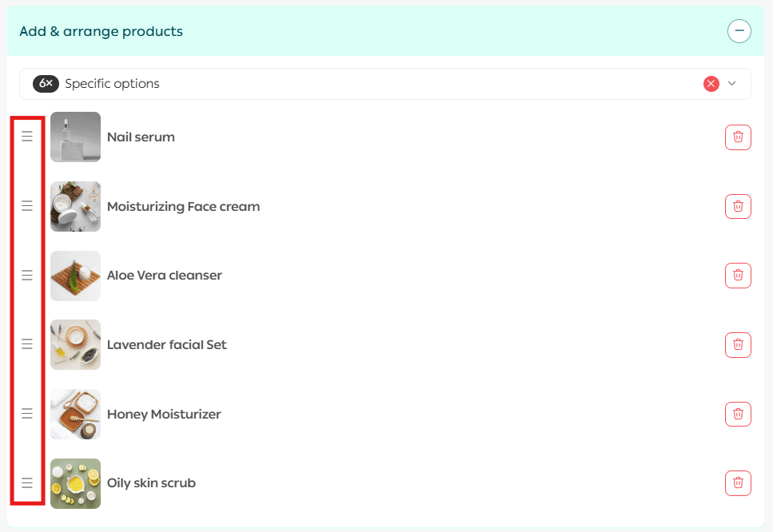Select the Honey Moisturizer product name
The width and height of the screenshot is (773, 532).
coord(164,414)
